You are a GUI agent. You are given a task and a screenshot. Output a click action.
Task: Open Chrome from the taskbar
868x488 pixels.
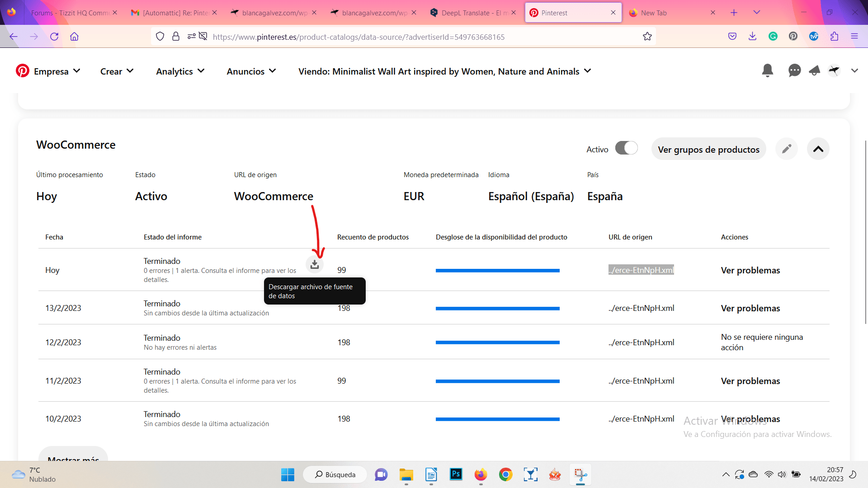(x=505, y=474)
